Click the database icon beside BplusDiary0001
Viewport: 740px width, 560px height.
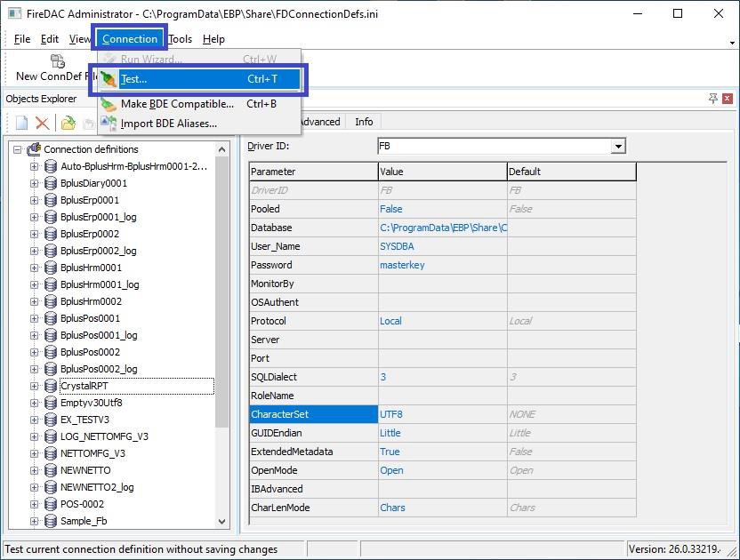pyautogui.click(x=51, y=183)
